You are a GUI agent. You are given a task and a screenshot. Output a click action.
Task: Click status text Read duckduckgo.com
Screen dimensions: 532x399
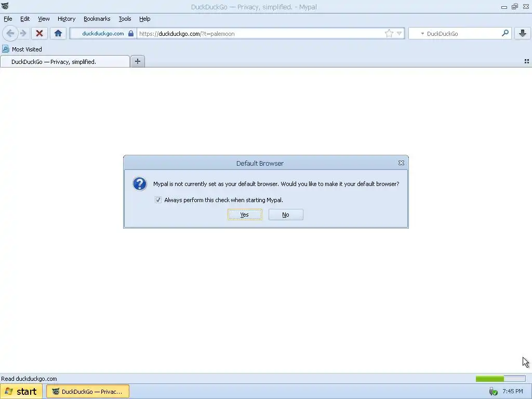point(29,379)
